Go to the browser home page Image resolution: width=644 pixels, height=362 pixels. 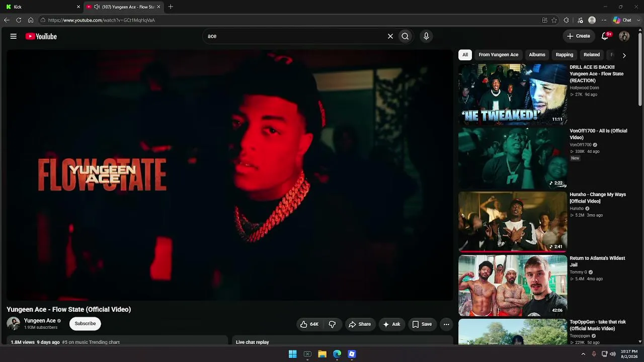[x=31, y=20]
